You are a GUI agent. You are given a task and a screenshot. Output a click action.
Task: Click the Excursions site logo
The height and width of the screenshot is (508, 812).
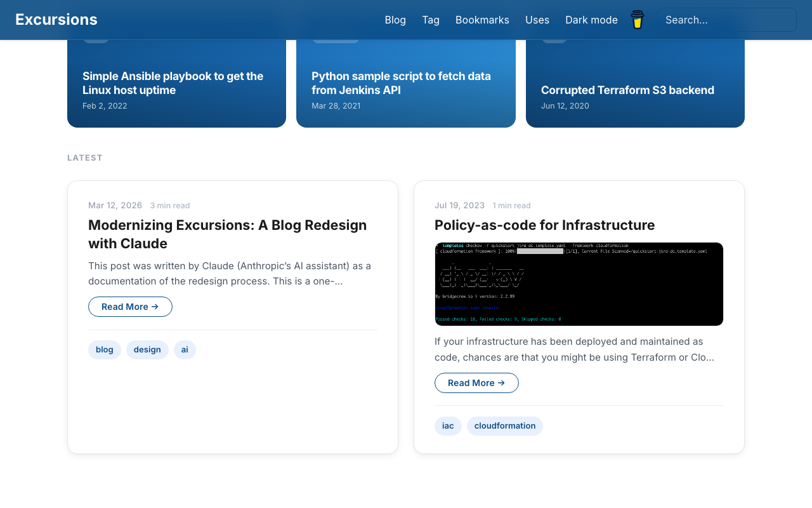[x=56, y=19]
